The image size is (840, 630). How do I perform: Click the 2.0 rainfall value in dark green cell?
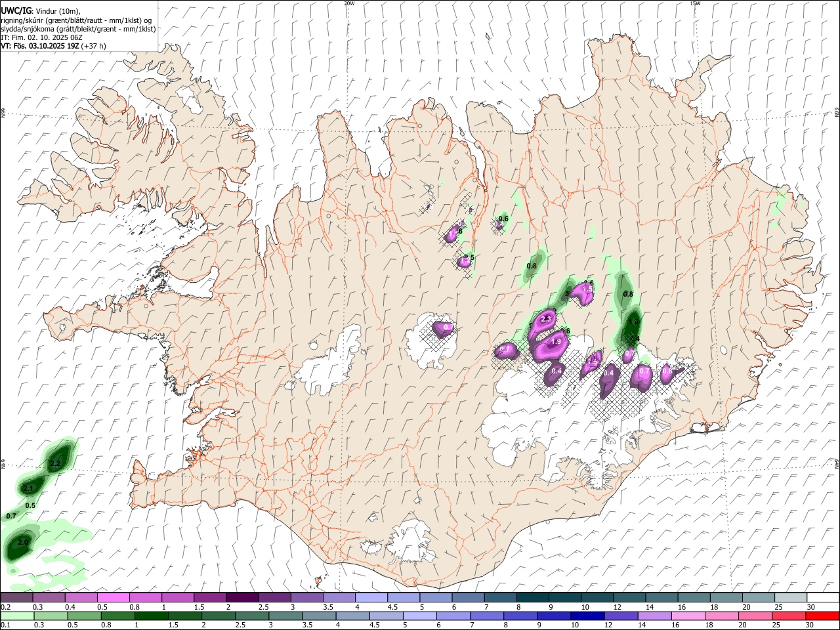point(23,543)
